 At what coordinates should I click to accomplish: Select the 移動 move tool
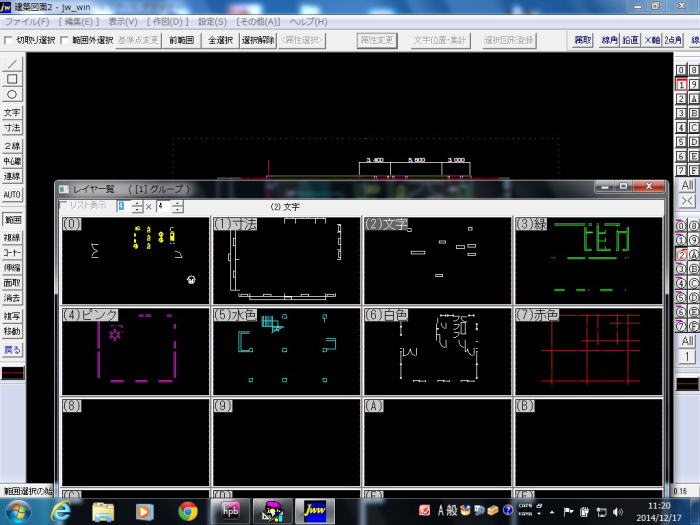point(12,331)
